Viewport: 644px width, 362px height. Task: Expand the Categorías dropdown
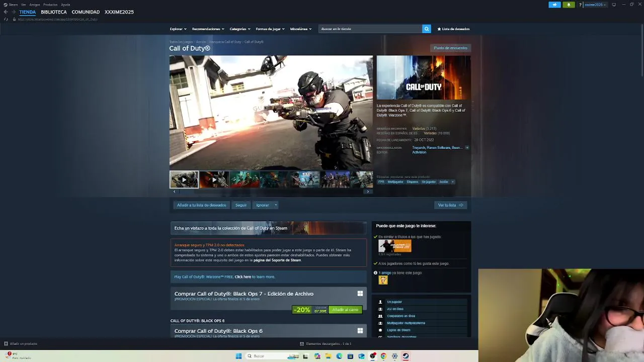pos(240,29)
